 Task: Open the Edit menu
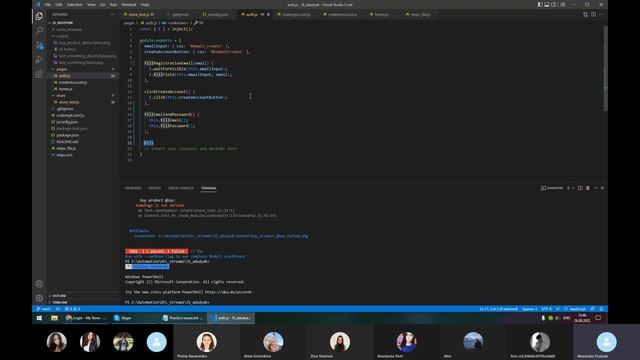[59, 4]
